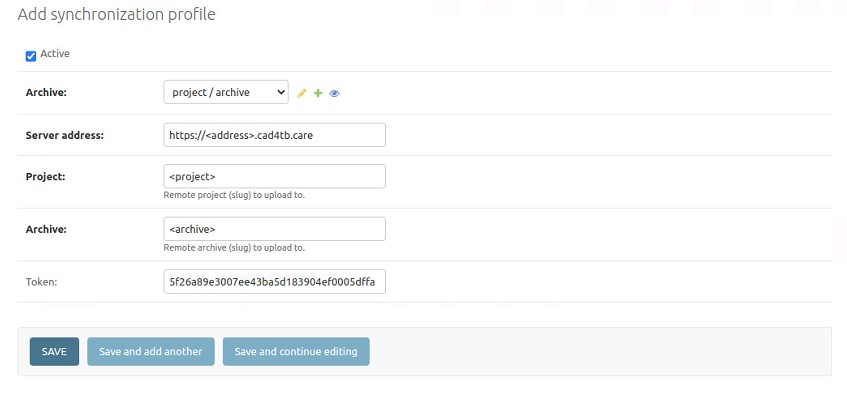Click the 'Project:' field label
Image resolution: width=847 pixels, height=407 pixels.
click(x=45, y=177)
